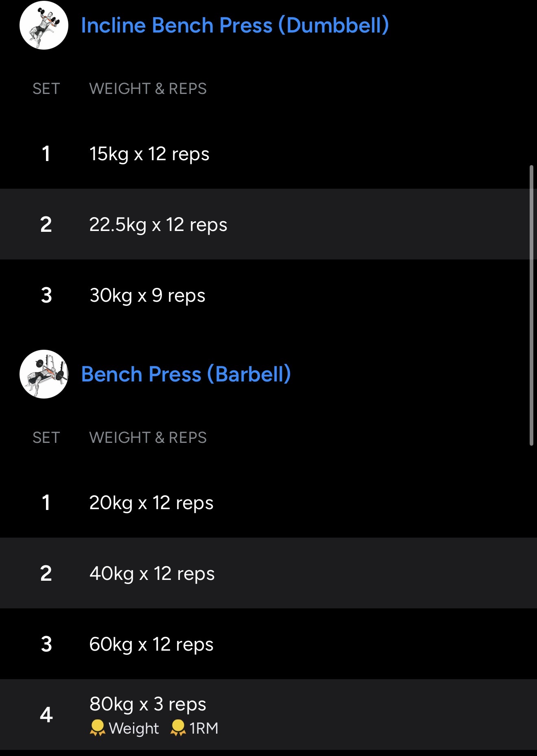
Task: Click SET column header under Bench Press (Barbell)
Action: pyautogui.click(x=46, y=438)
